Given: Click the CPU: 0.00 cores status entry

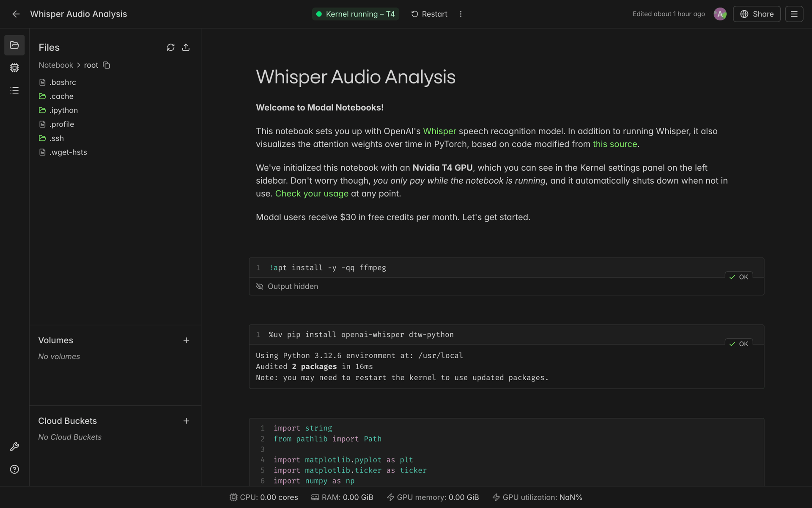Looking at the screenshot, I should 264,497.
